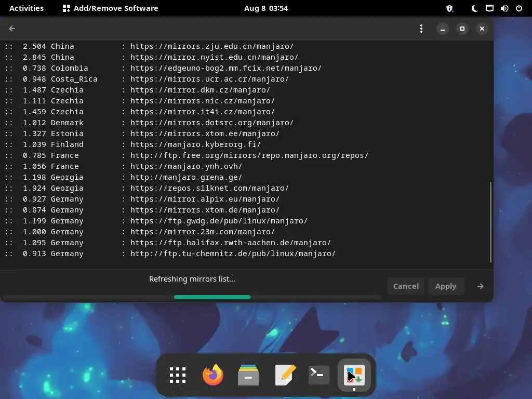Toggle night mode moon icon
Screen dimensions: 532x399
click(x=475, y=8)
